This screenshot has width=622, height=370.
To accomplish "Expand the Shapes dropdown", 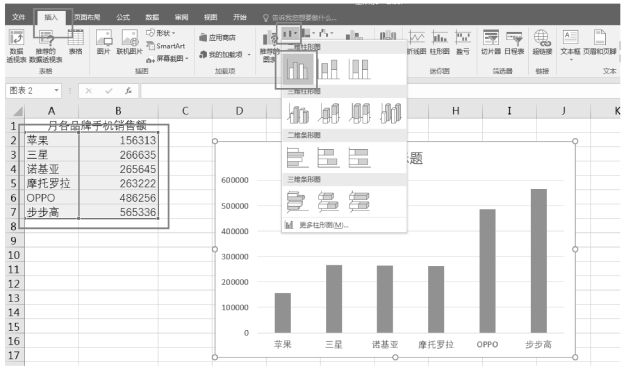I will click(161, 33).
